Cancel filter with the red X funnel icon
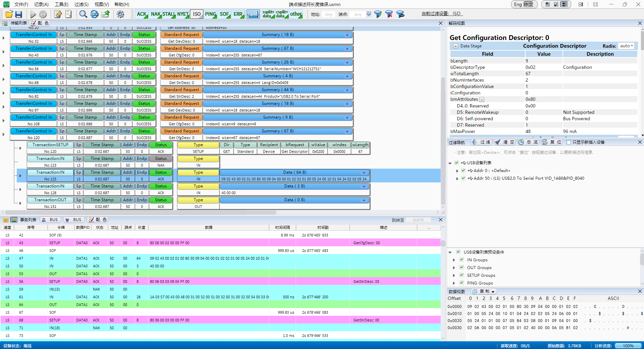Viewport: 644px width, 349px height. pyautogui.click(x=389, y=14)
